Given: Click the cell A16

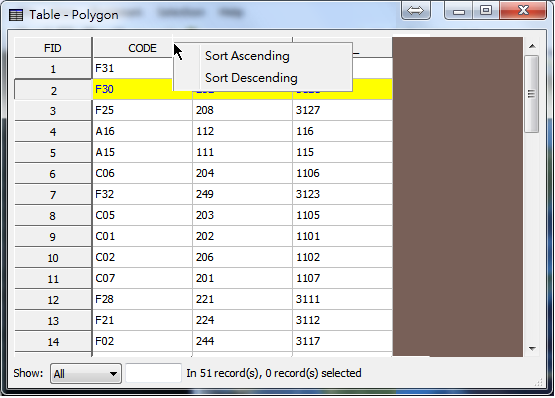Looking at the screenshot, I should click(x=142, y=131).
